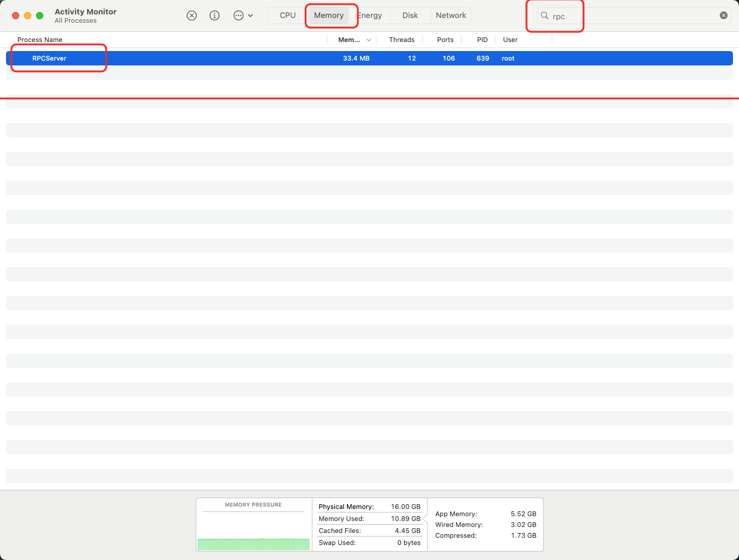Select the Memory tab
Viewport: 739px width, 560px height.
point(328,16)
